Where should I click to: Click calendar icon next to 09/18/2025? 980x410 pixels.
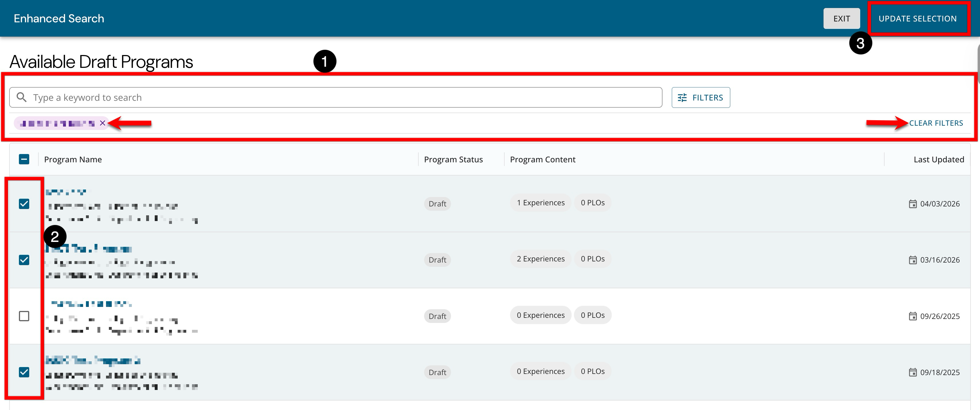912,372
